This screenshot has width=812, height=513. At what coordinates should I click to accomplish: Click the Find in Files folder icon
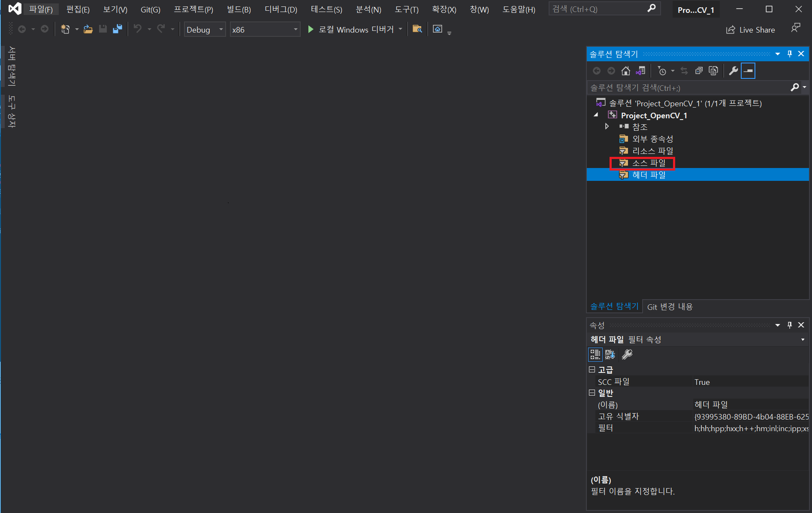(417, 29)
